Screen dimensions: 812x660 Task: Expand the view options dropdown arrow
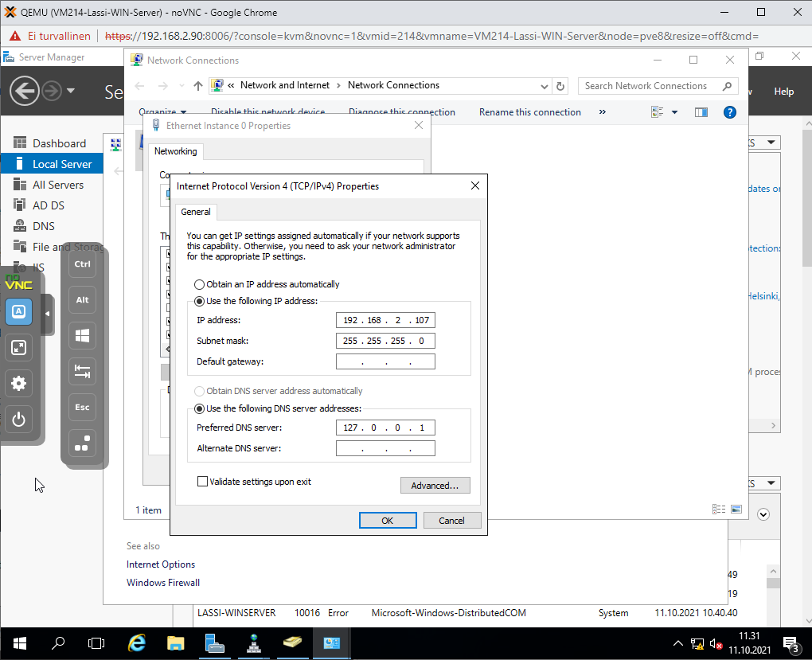[674, 112]
